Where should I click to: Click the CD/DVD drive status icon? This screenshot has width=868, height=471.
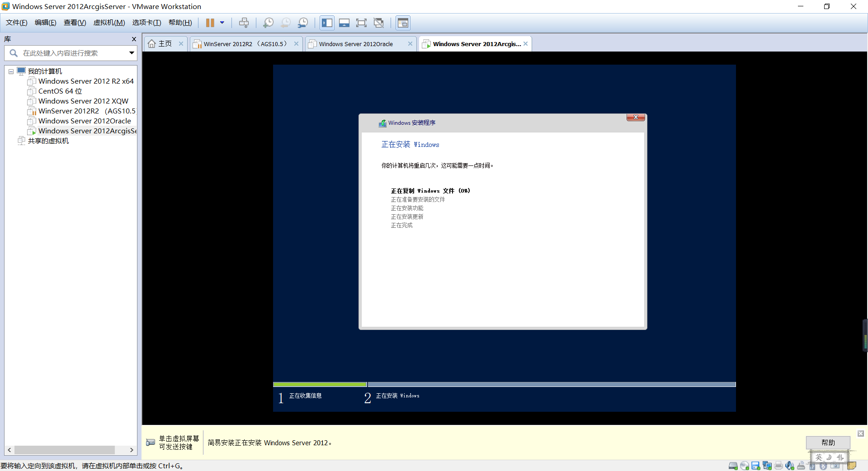coord(745,466)
